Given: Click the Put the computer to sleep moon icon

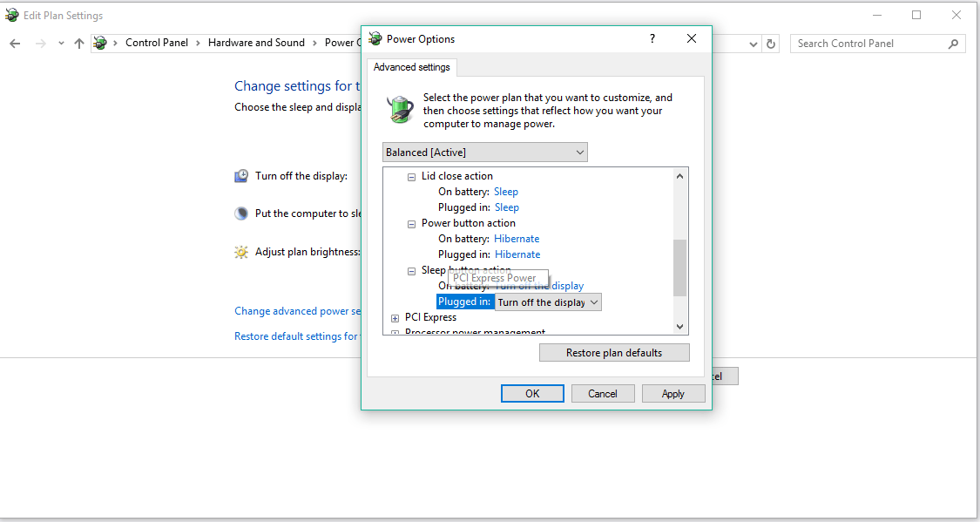Looking at the screenshot, I should point(241,214).
